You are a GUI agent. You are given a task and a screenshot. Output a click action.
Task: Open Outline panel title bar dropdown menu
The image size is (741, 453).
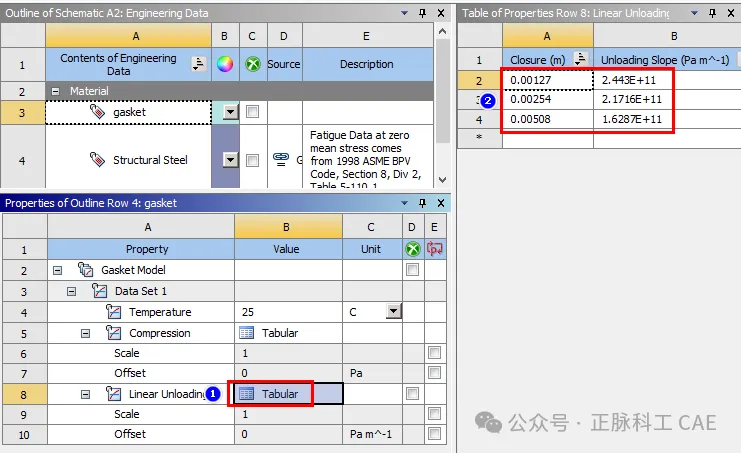point(404,13)
